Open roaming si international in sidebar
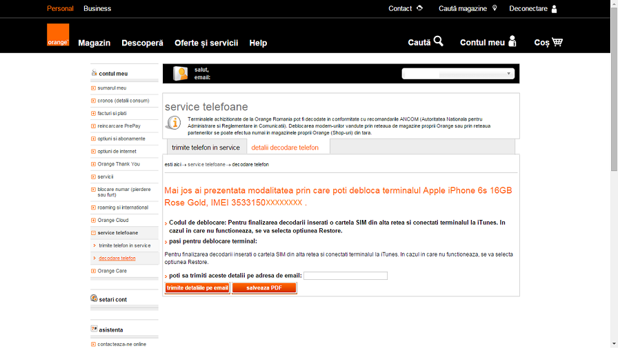 pos(123,208)
